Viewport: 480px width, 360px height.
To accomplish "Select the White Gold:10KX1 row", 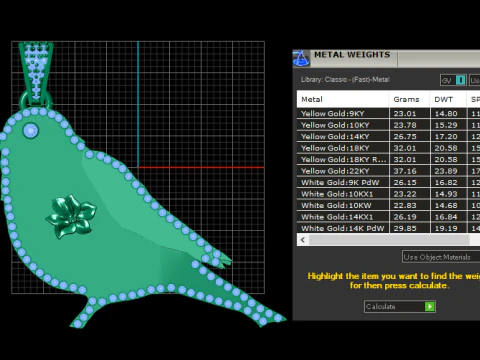I will pyautogui.click(x=388, y=194).
